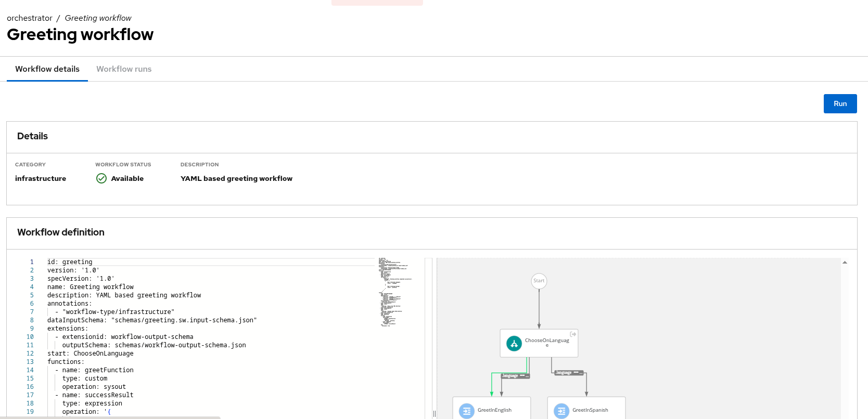The width and height of the screenshot is (868, 419).
Task: Click the "specVersion: '1.0'" code line
Action: 81,279
